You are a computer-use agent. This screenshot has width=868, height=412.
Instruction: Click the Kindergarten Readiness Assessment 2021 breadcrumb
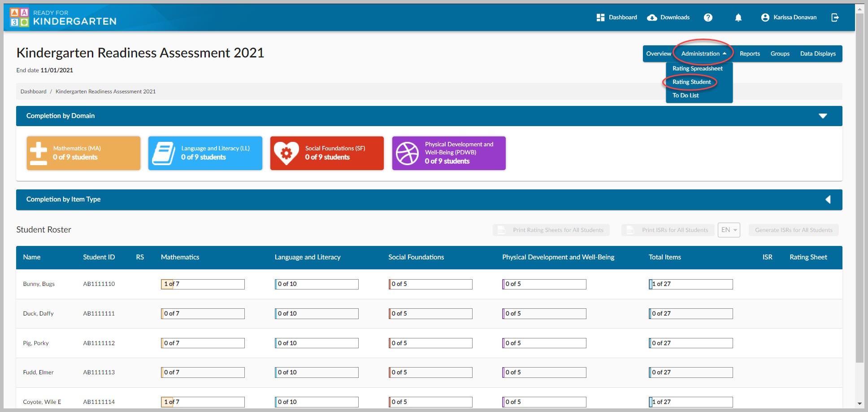tap(105, 92)
